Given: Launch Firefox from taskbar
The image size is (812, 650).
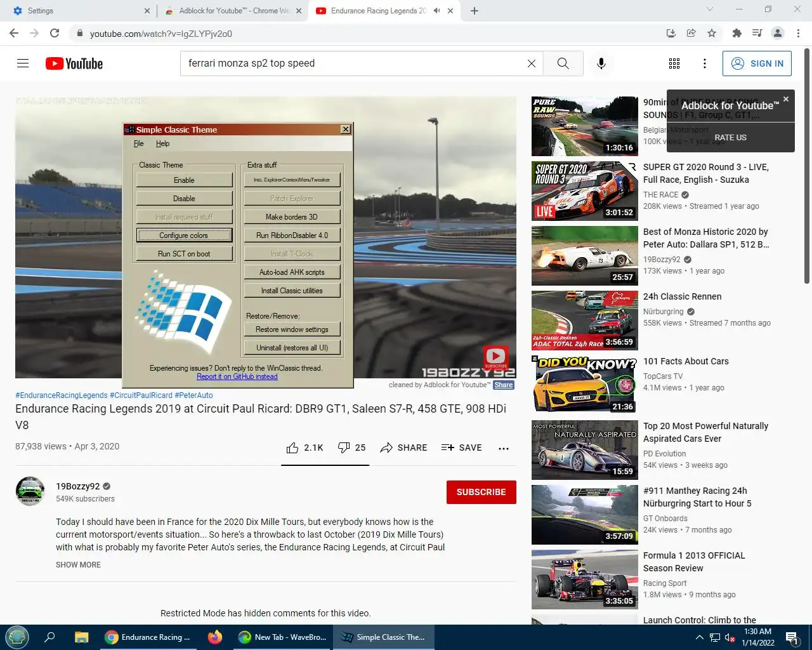Looking at the screenshot, I should click(215, 637).
